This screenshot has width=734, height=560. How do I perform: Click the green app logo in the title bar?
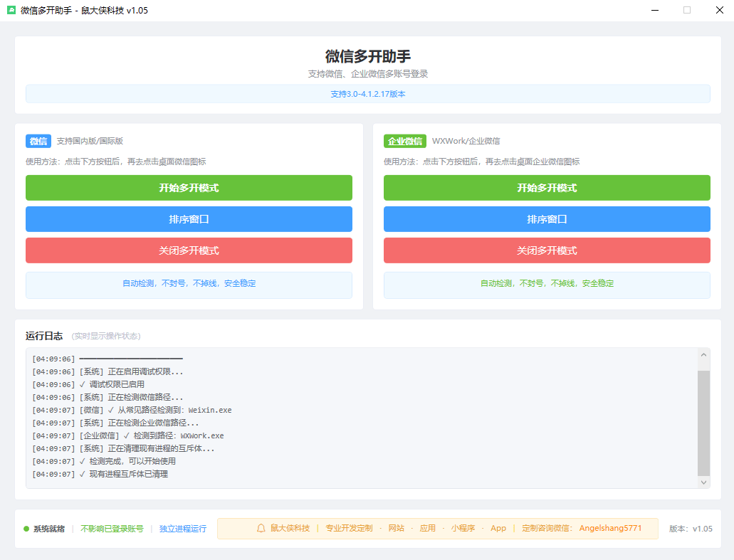[10, 10]
